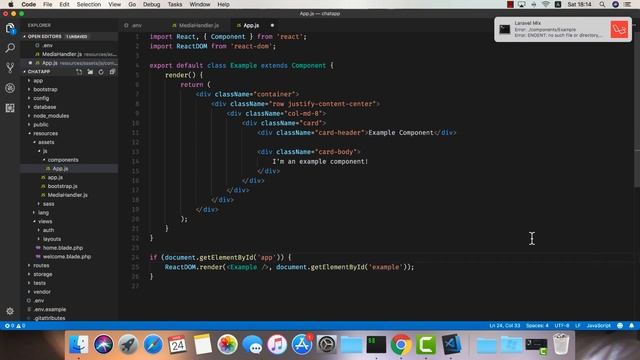Open .env.example in the explorer
Screen dimensions: 640x360
click(x=50, y=309)
